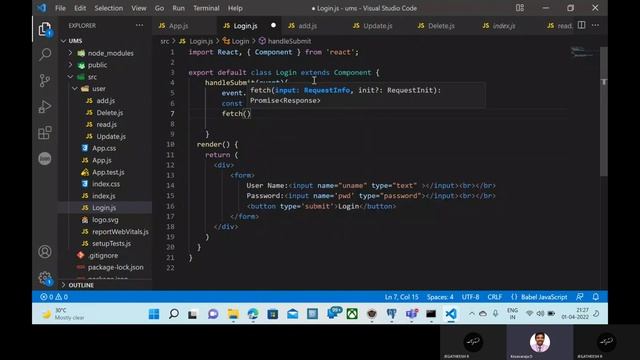Click the split editor right icon
640x360 pixels.
tap(581, 25)
